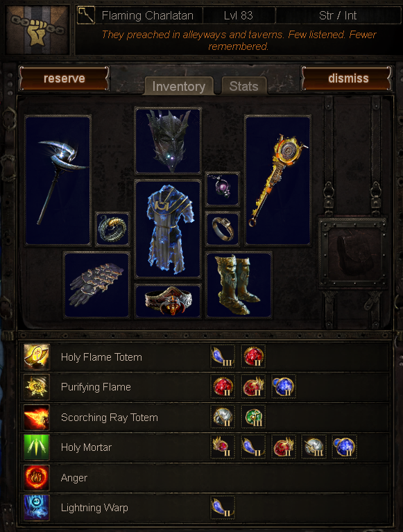Click the green support gem on Scorching Ray Totem
The width and height of the screenshot is (403, 532).
pos(253,417)
